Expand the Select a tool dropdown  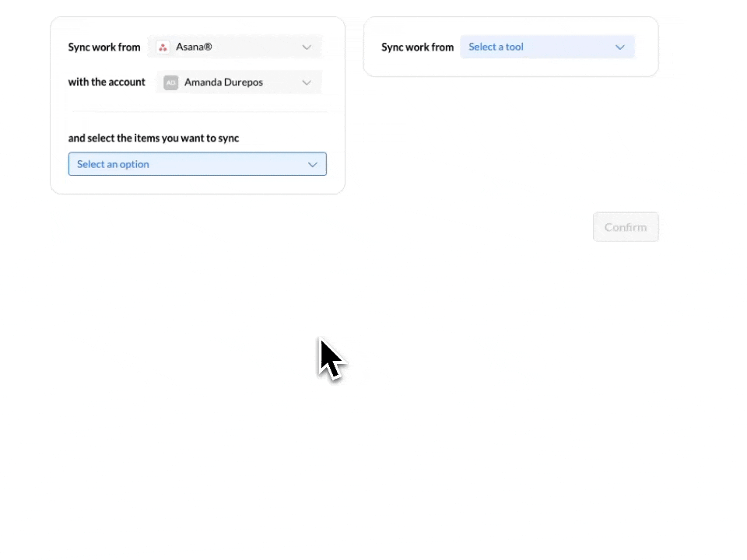pos(547,47)
